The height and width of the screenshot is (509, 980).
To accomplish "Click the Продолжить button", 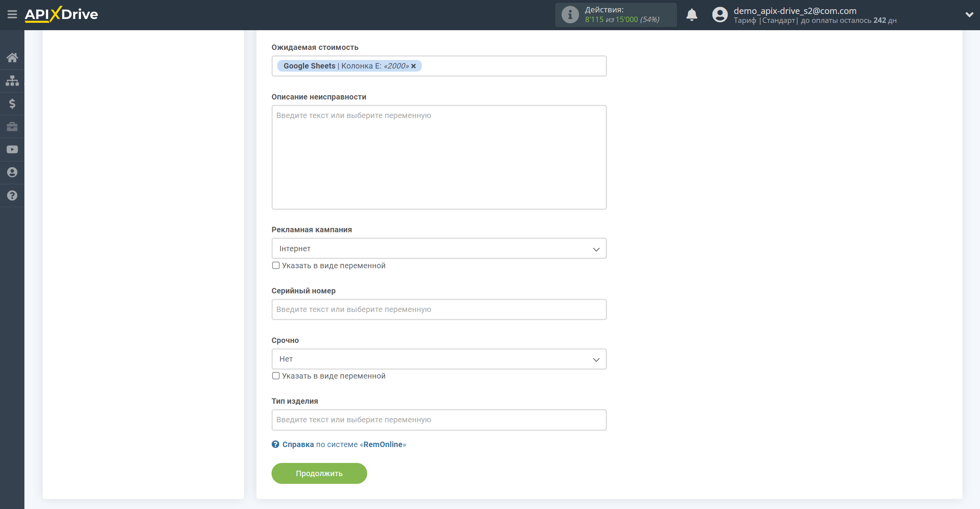I will [319, 473].
